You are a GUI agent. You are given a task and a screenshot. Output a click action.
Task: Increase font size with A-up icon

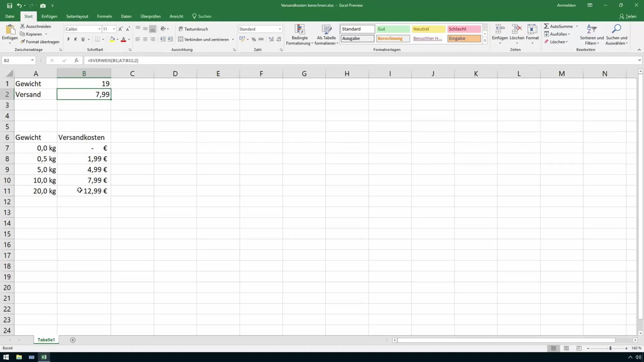(x=120, y=29)
